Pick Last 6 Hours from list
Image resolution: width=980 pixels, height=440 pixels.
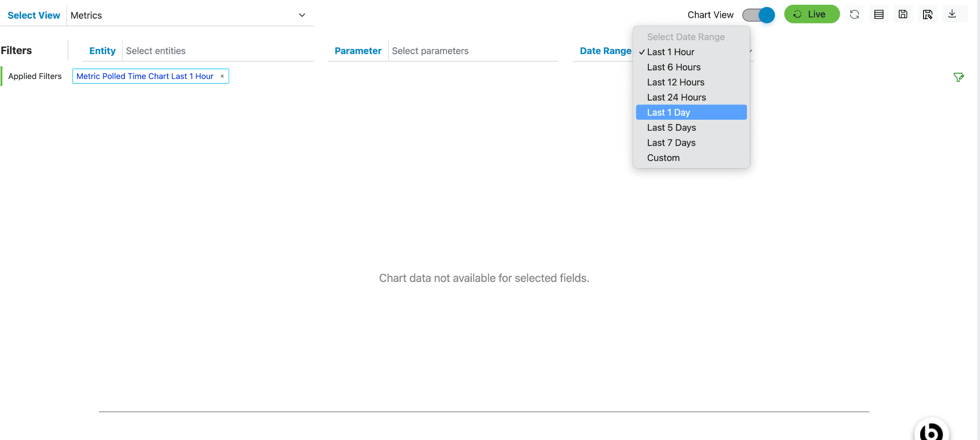click(674, 67)
